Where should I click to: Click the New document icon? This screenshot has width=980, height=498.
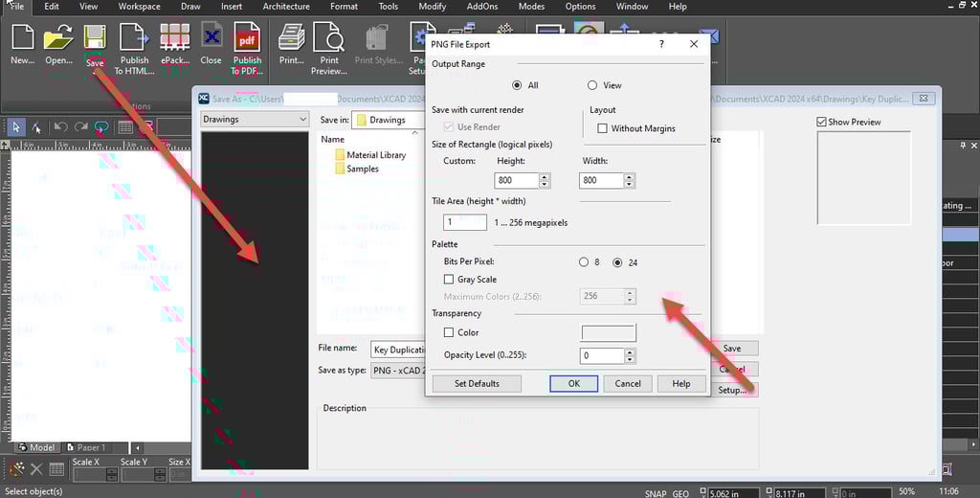point(23,37)
